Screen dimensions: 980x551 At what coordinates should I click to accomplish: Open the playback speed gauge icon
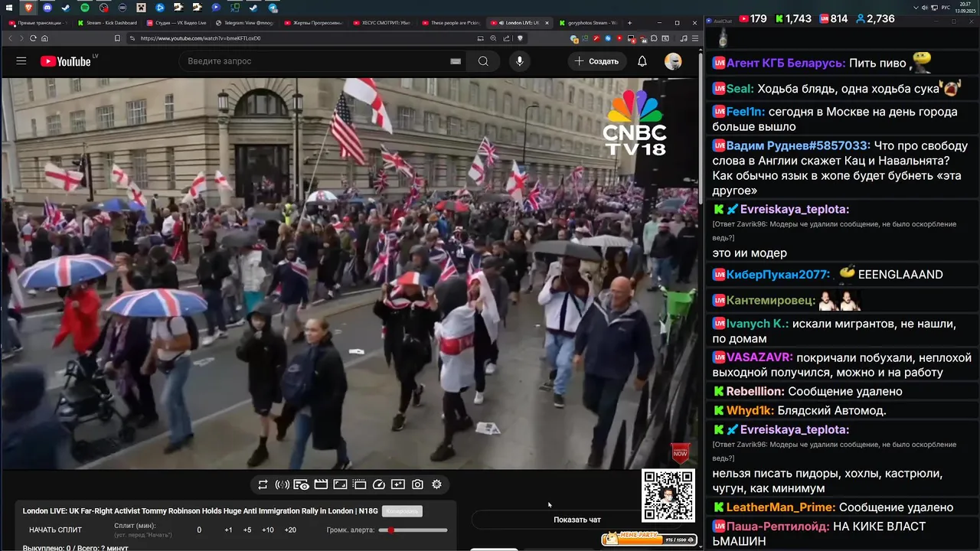[x=379, y=484]
